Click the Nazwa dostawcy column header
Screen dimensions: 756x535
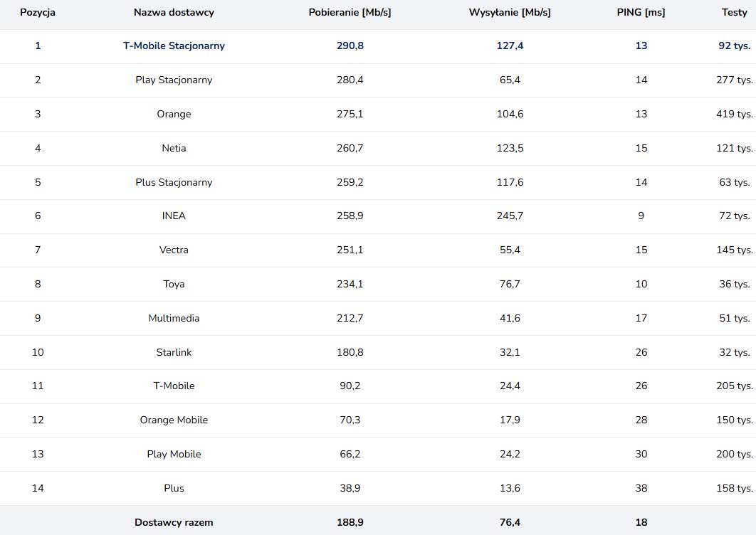tap(174, 12)
